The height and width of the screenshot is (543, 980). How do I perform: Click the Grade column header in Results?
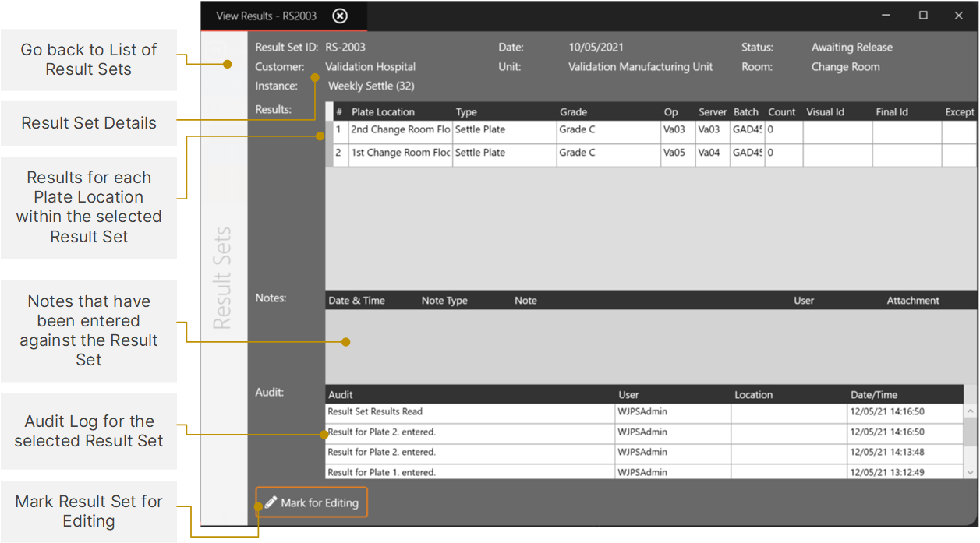coord(573,112)
